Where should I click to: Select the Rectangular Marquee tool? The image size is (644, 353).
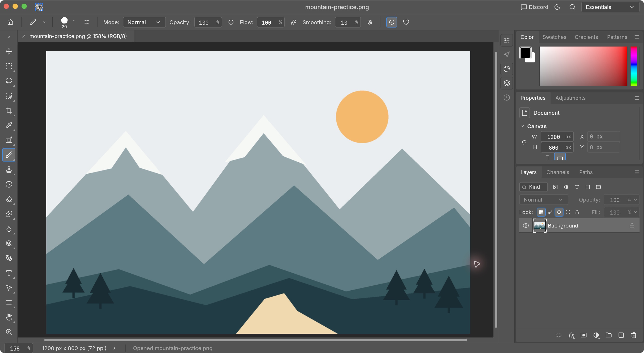(x=9, y=66)
